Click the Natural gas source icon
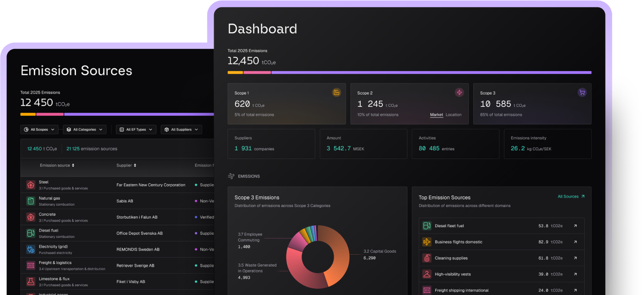Image resolution: width=644 pixels, height=295 pixels. (x=30, y=201)
